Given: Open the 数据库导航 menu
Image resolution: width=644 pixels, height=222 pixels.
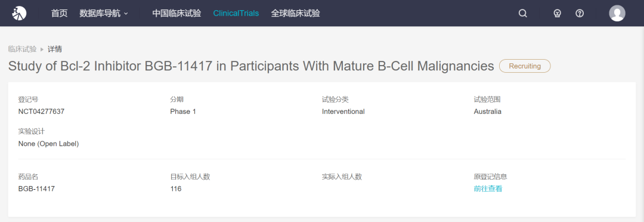Looking at the screenshot, I should click(104, 13).
